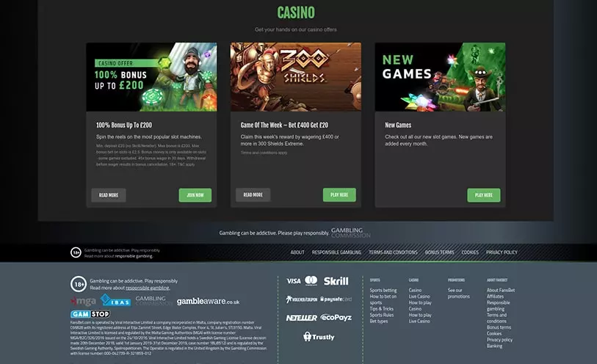Open Privacy Policy in footer menu
The width and height of the screenshot is (597, 364).
tap(502, 252)
